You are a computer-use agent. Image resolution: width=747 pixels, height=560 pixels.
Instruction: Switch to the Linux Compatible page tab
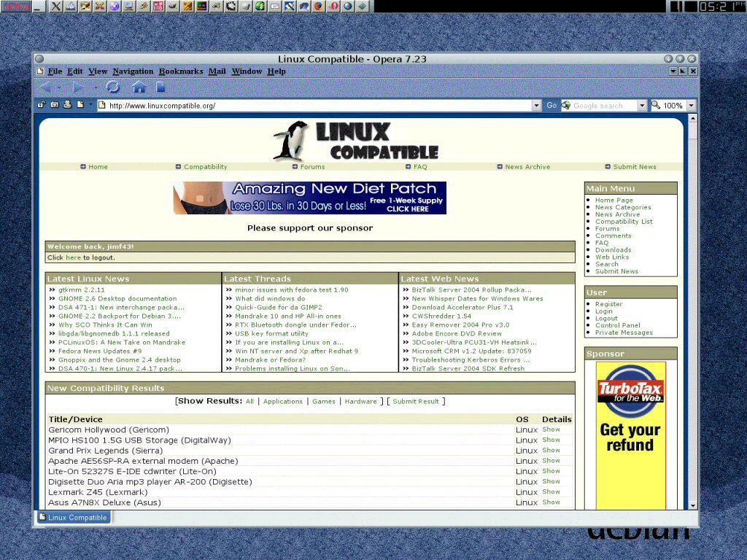(x=73, y=518)
